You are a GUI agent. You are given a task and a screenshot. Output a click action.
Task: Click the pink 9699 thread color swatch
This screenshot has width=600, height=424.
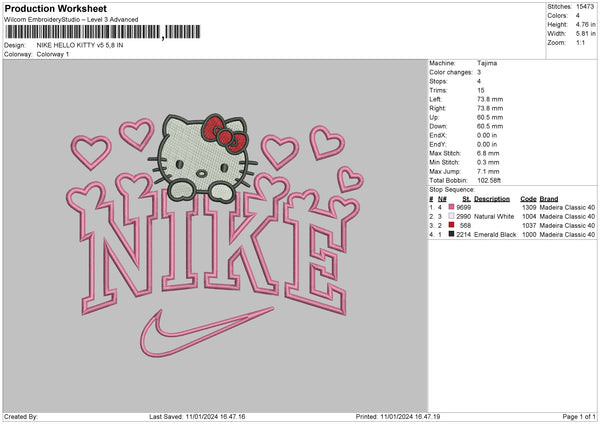[x=452, y=207]
